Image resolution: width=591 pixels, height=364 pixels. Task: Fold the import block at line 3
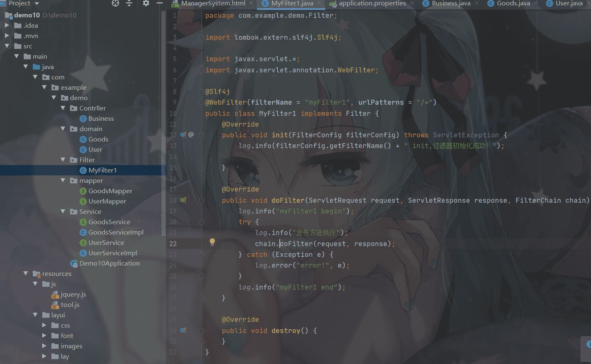click(x=202, y=37)
